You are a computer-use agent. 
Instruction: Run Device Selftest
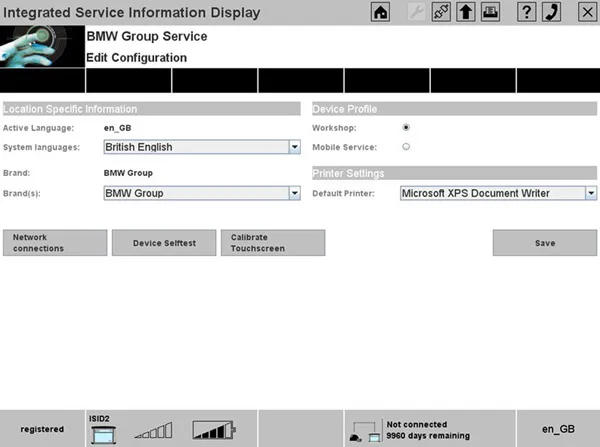[164, 243]
